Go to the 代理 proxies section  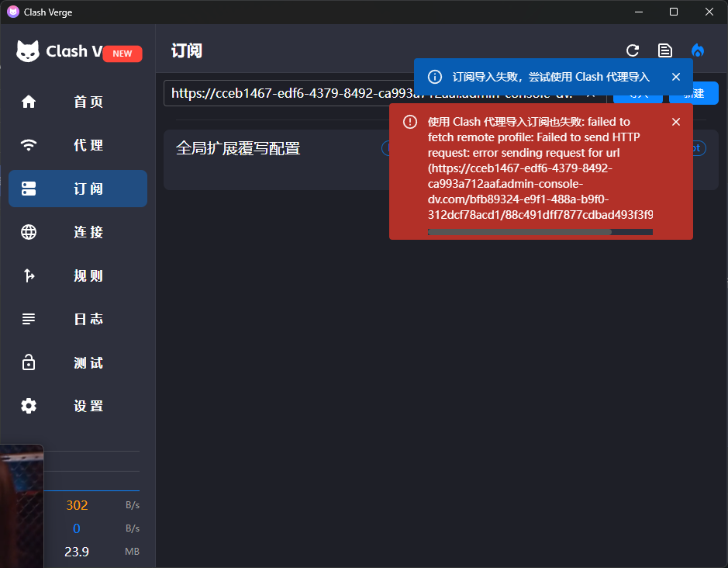[78, 145]
